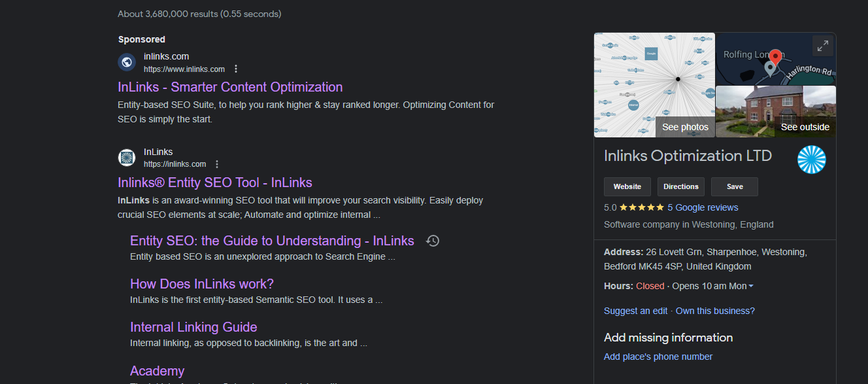This screenshot has height=384, width=868.
Task: Click the map thumbnail showing Harlington Rd
Action: coord(776,59)
